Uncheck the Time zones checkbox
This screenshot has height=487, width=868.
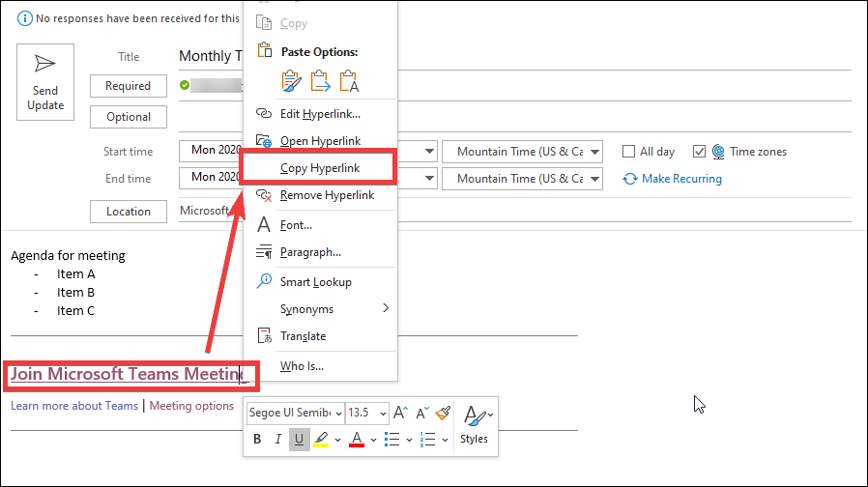(x=699, y=152)
